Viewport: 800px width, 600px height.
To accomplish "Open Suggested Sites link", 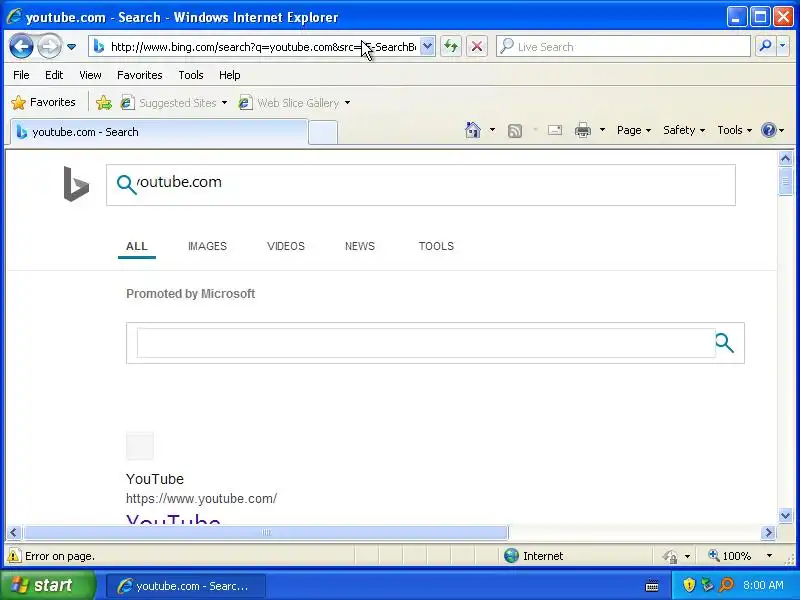I will (x=170, y=103).
